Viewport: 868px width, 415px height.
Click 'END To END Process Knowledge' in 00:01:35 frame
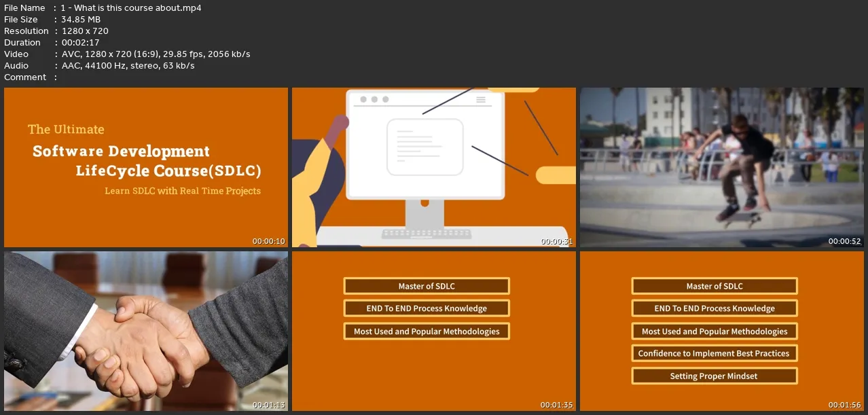click(427, 308)
